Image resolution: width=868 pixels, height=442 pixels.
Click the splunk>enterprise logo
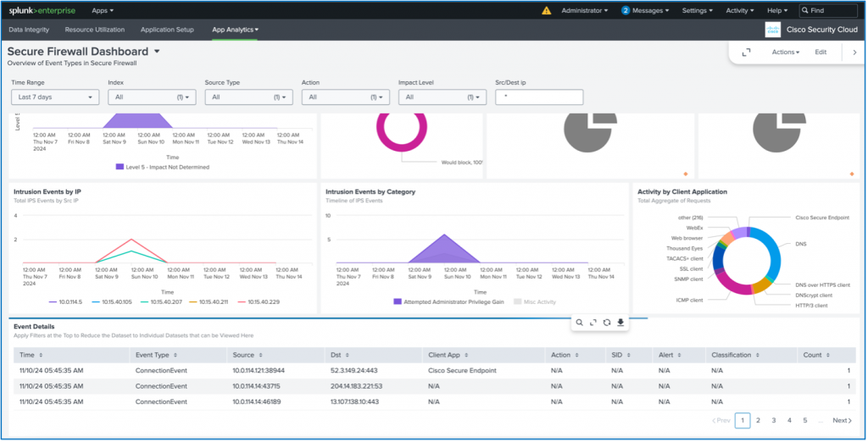42,10
